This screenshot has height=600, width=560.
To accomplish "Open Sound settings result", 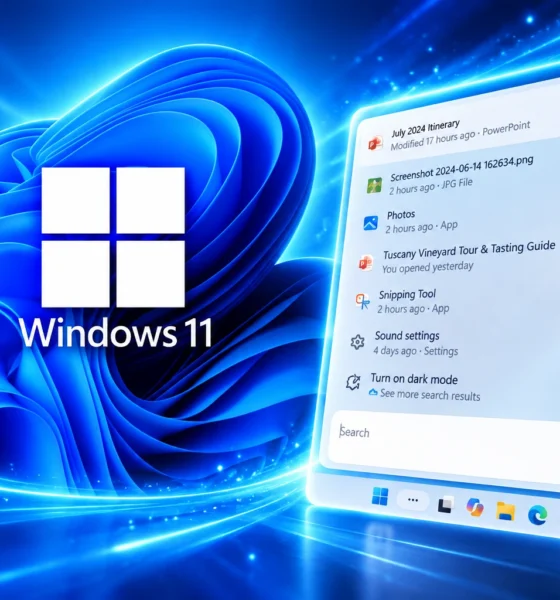I will 407,336.
